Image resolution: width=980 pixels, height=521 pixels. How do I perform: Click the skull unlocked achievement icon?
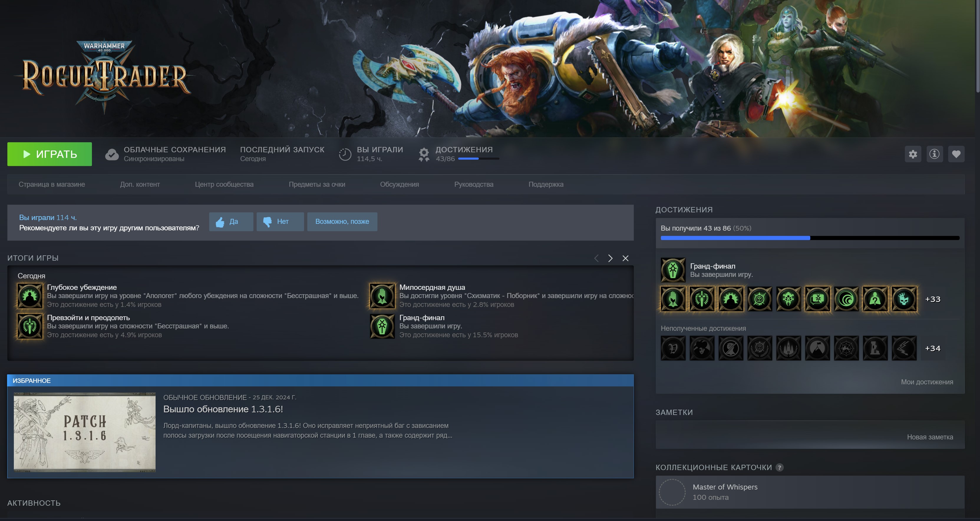(x=904, y=299)
